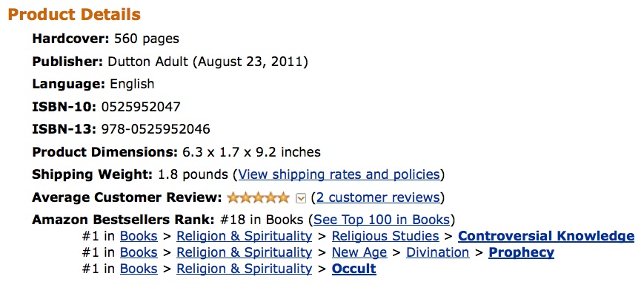
Task: Click Books in the Controversial Knowledge row
Action: coord(139,236)
